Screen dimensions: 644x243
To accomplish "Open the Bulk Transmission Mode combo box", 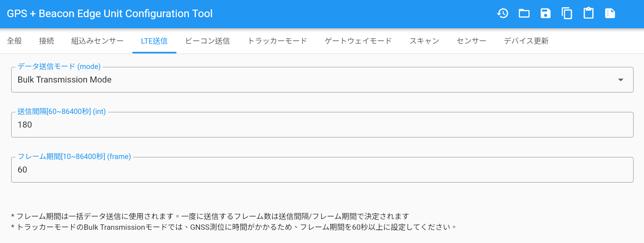I will point(322,80).
